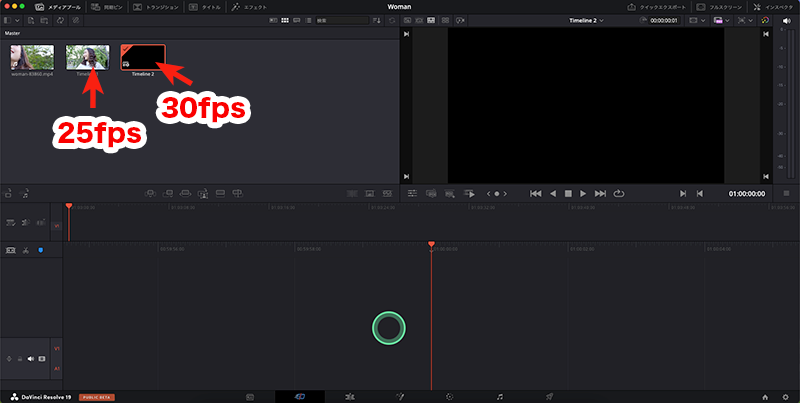Open the viewer tools sliders icon
The image size is (800, 403).
pyautogui.click(x=412, y=193)
